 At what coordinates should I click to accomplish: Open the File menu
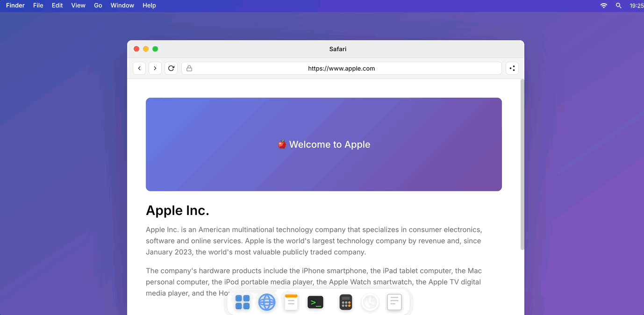pyautogui.click(x=38, y=6)
